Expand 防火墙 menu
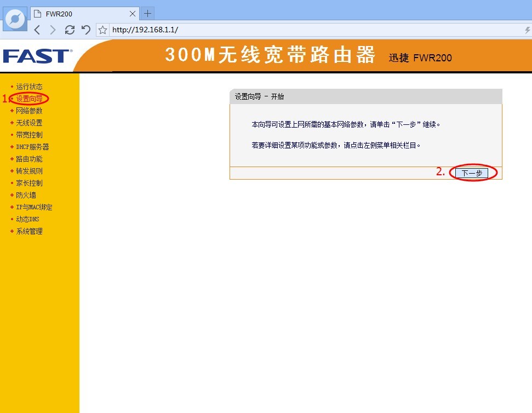532x413 pixels. (x=26, y=195)
